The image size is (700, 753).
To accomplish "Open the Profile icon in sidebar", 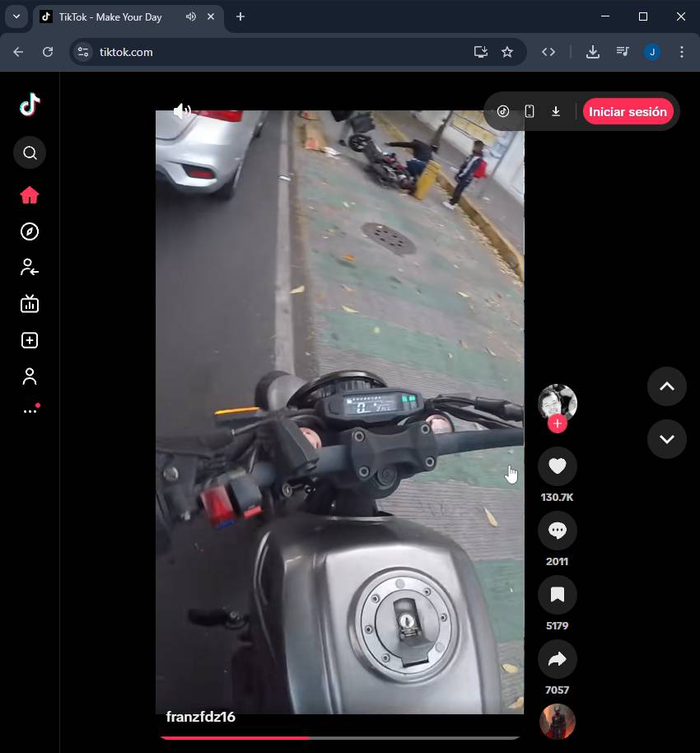I will tap(30, 376).
